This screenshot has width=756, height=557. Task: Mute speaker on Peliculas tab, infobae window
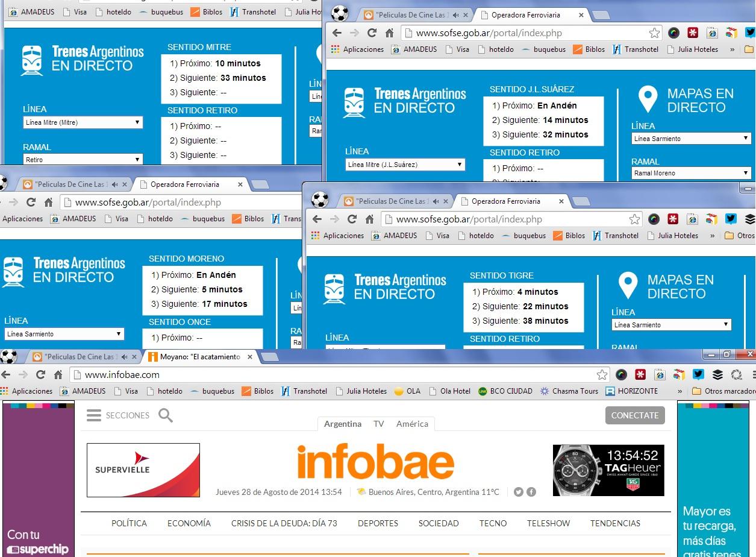(x=124, y=357)
